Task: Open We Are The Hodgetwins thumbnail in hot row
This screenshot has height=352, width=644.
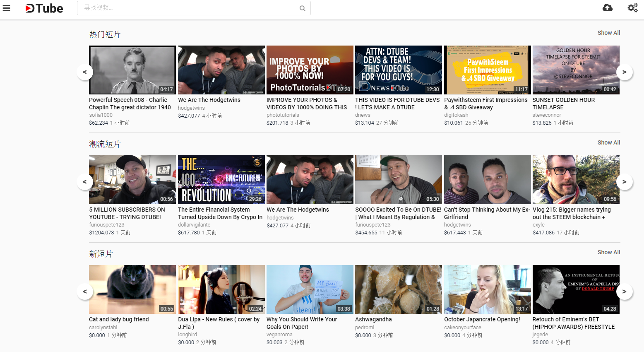Action: 221,70
